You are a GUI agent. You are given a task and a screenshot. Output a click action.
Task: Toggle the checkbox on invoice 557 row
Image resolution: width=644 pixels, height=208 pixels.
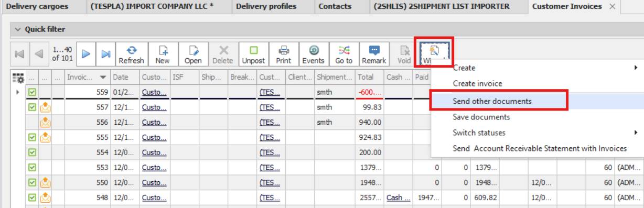tap(32, 107)
